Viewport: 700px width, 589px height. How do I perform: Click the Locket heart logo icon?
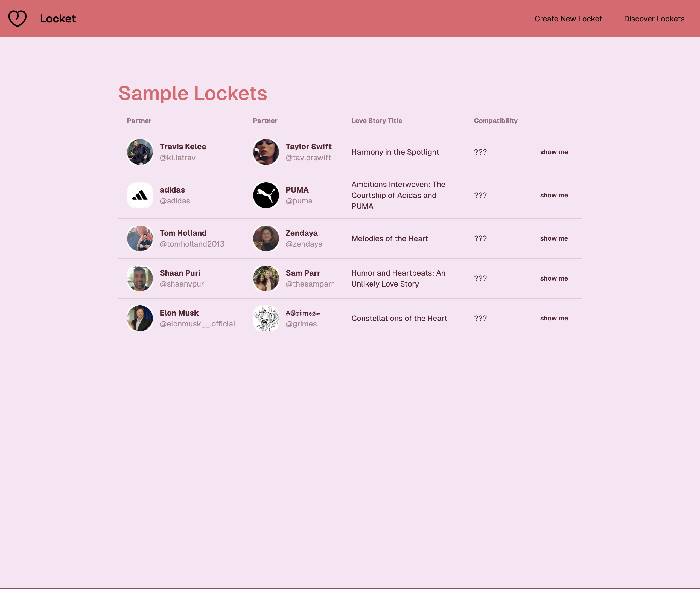17,19
